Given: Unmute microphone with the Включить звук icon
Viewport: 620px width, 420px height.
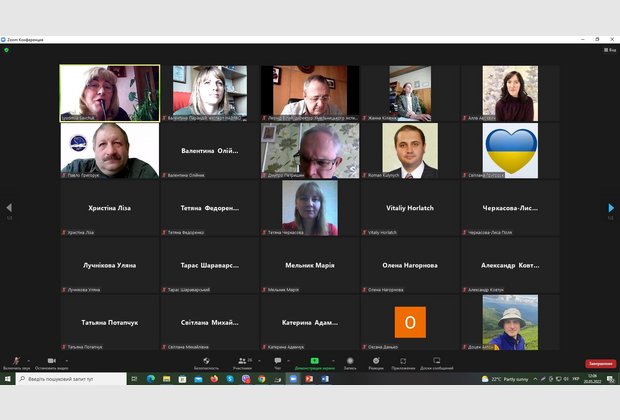Looking at the screenshot, I should [x=16, y=361].
